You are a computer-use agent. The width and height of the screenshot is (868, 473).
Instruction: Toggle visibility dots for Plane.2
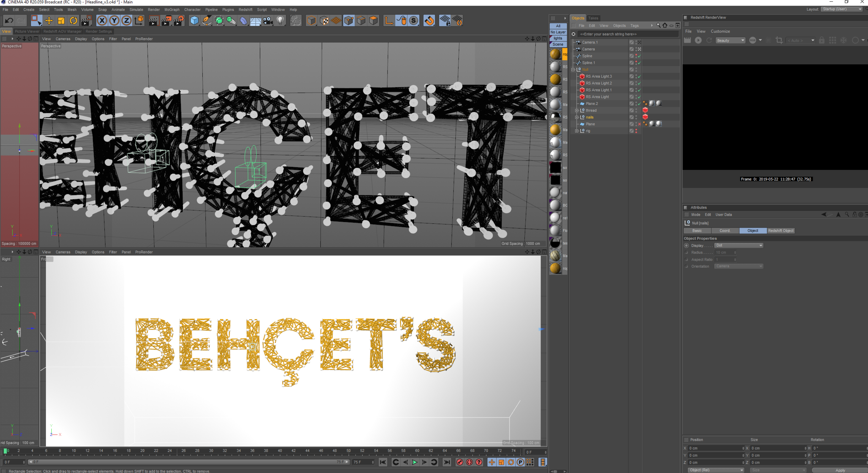tap(636, 104)
